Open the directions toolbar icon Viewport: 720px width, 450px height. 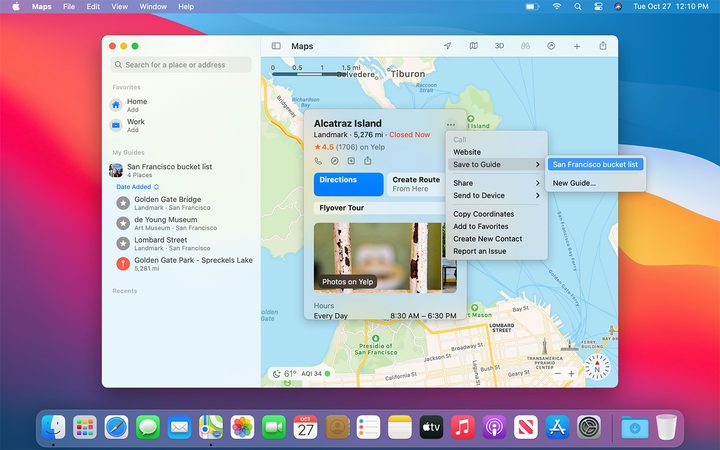[551, 46]
